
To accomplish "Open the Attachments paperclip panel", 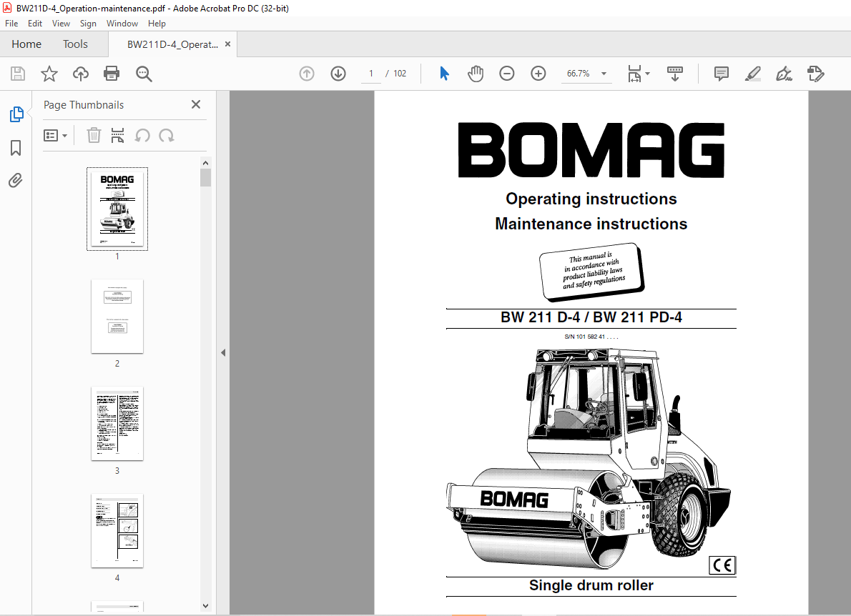I will coord(16,180).
